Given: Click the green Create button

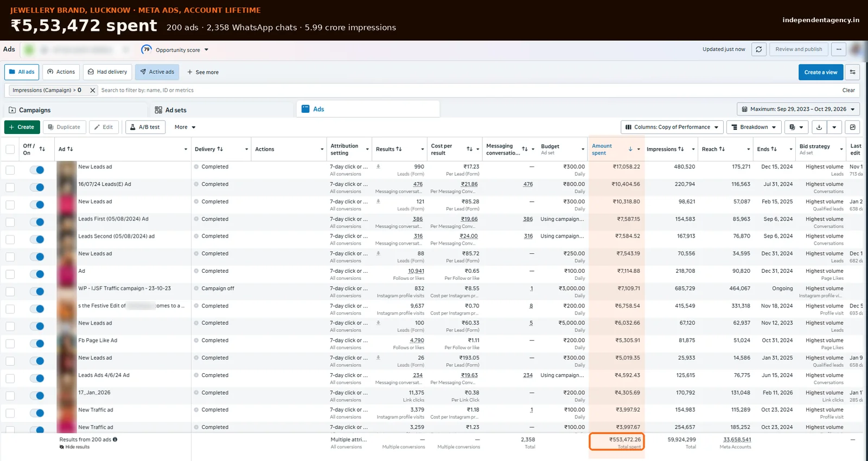Looking at the screenshot, I should 22,127.
